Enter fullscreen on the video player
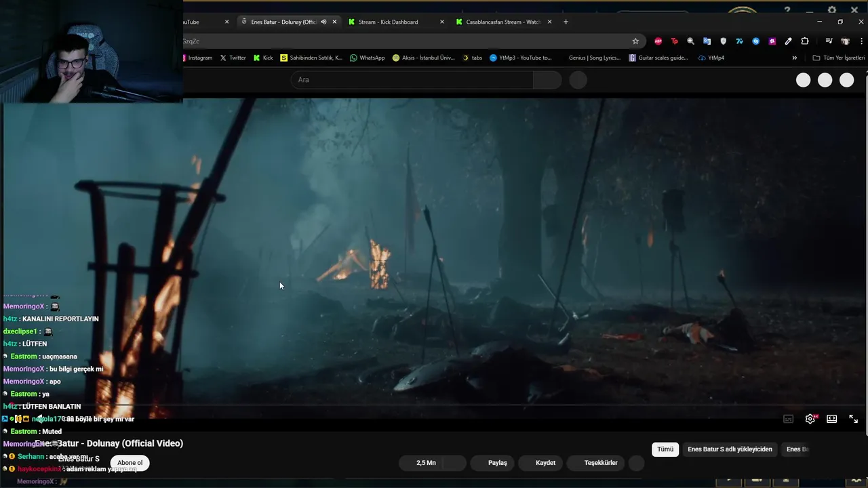Viewport: 868px width, 488px height. (854, 419)
